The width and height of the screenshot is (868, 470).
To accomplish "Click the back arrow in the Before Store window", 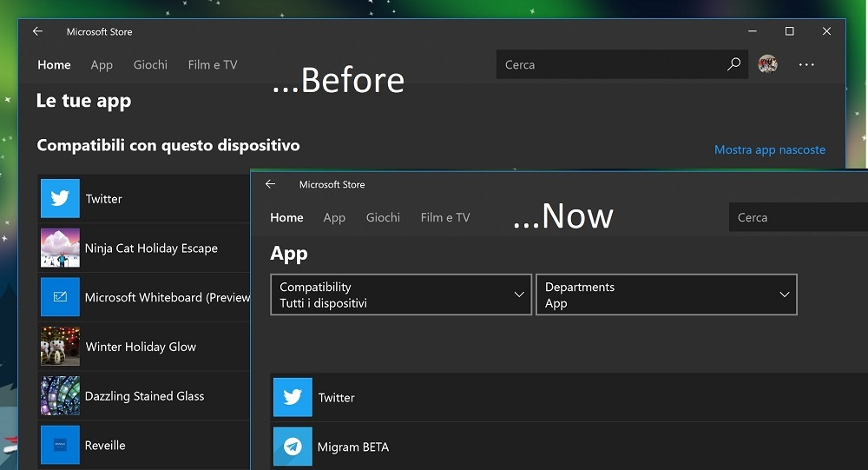I will pyautogui.click(x=37, y=31).
